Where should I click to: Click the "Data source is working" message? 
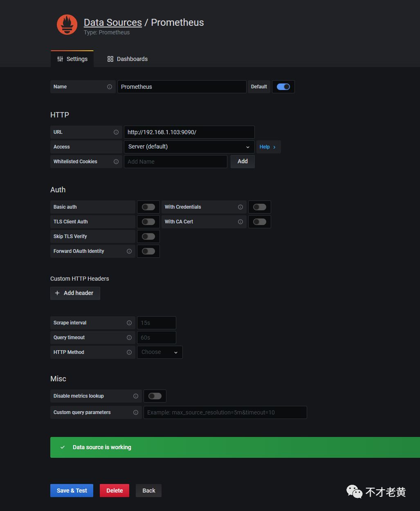point(102,447)
